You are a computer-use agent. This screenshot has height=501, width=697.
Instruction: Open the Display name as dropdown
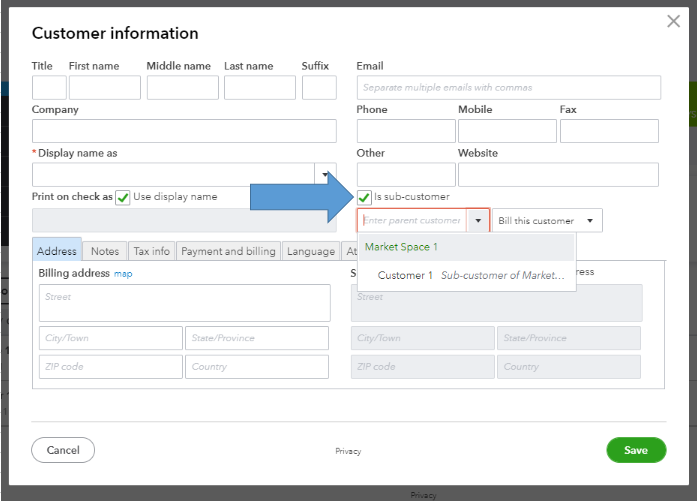point(325,175)
